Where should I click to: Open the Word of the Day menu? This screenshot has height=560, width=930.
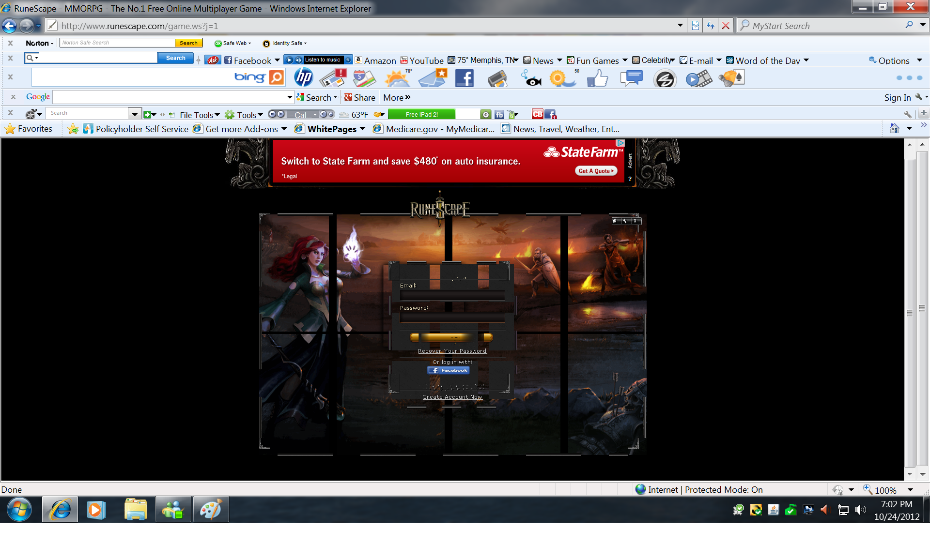(767, 61)
